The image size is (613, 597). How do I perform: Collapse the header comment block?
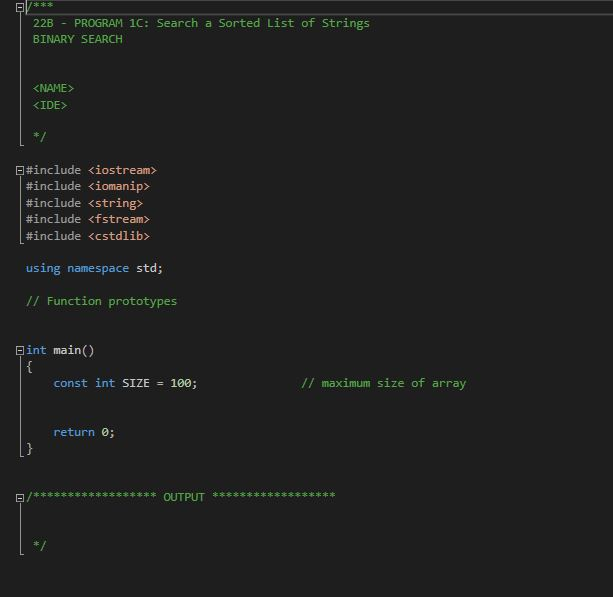click(20, 7)
